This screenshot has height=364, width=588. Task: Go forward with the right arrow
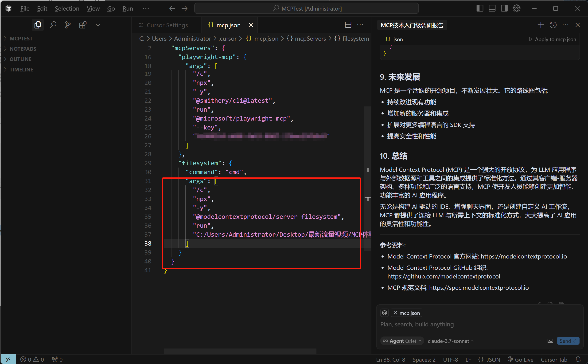(185, 9)
